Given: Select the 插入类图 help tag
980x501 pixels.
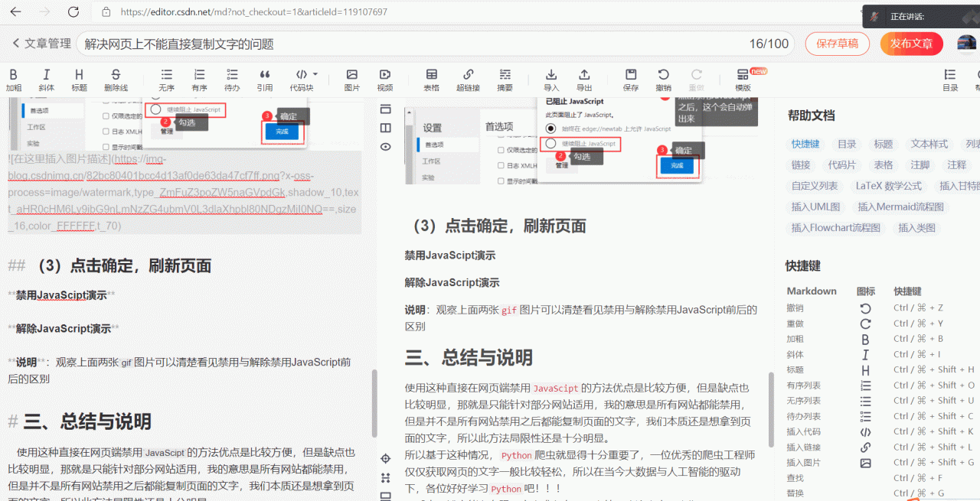Looking at the screenshot, I should (x=917, y=227).
